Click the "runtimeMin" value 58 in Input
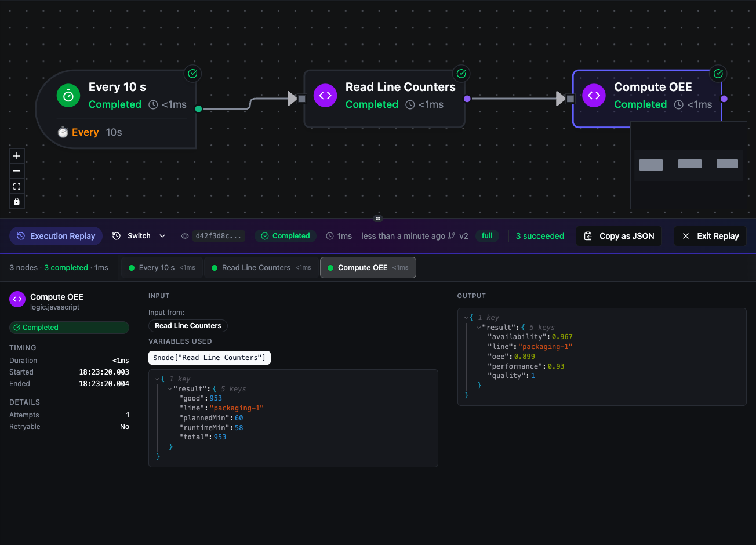The image size is (756, 545). coord(239,428)
